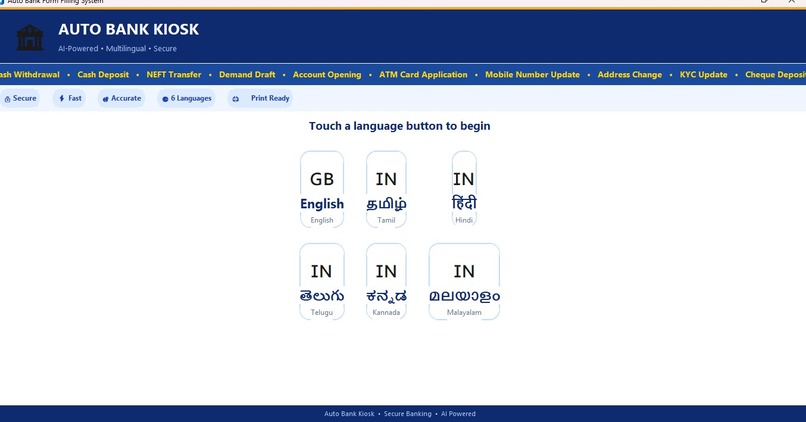Pick the Hindi language button
This screenshot has height=422, width=806.
[x=464, y=189]
